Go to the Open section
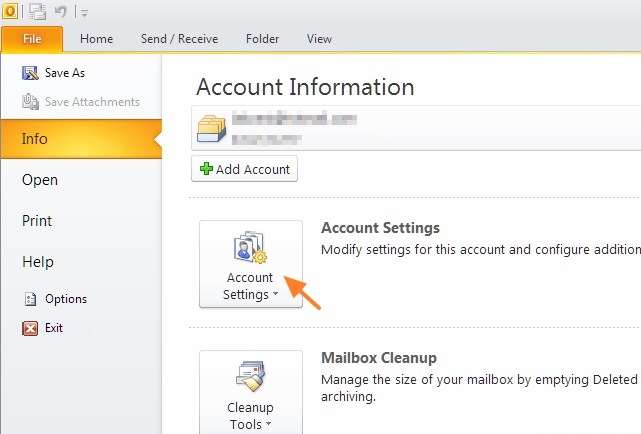 coord(40,180)
